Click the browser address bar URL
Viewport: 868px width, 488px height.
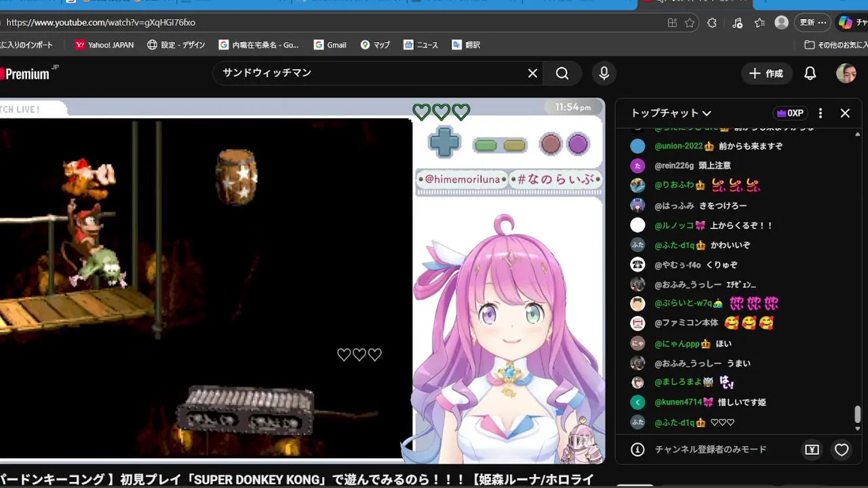pos(100,22)
